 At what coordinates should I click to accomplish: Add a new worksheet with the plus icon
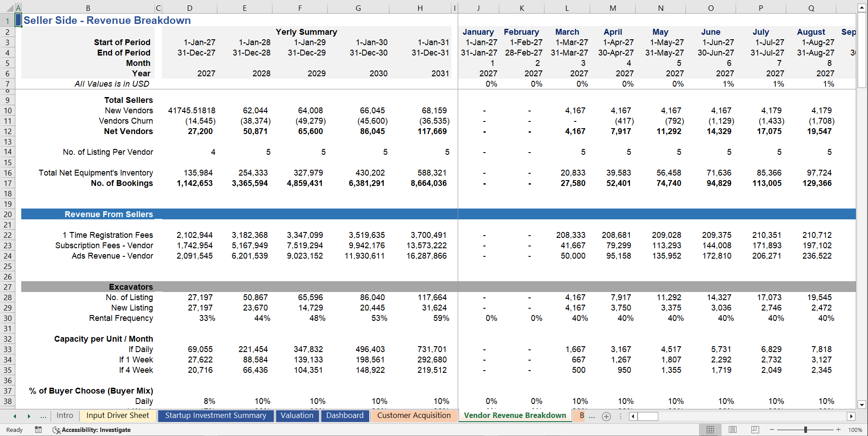pyautogui.click(x=606, y=416)
